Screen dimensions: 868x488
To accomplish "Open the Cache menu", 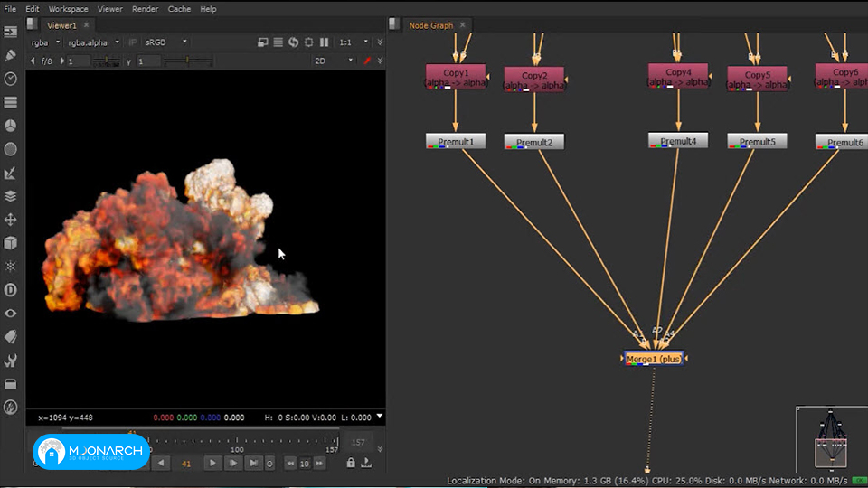I will click(x=179, y=9).
